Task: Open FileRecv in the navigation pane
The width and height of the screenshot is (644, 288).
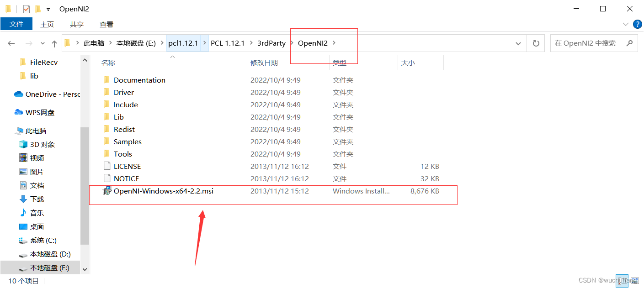Action: [x=44, y=62]
